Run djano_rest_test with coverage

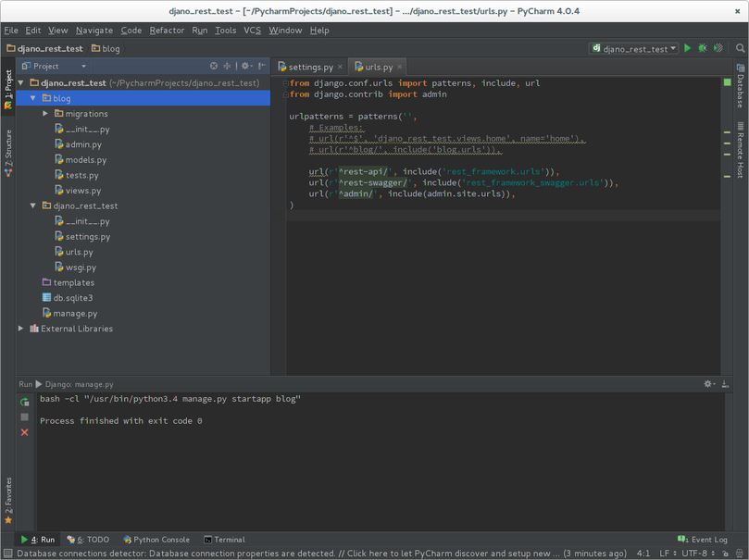click(718, 48)
